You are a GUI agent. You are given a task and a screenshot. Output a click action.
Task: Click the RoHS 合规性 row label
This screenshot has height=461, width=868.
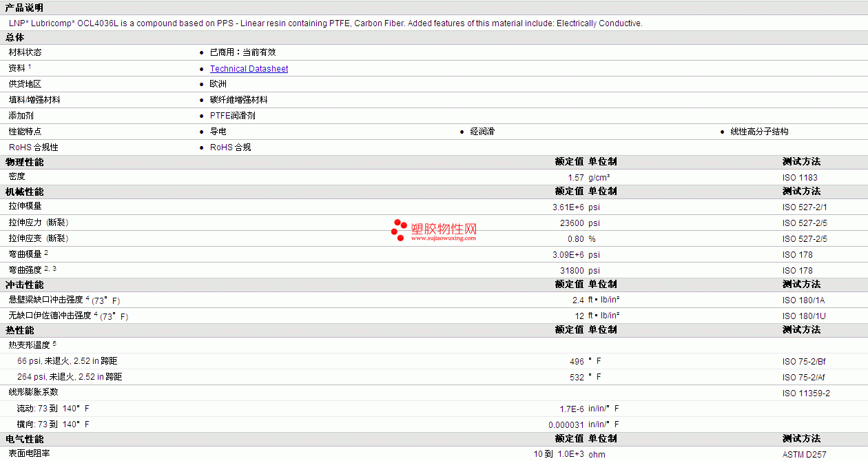point(34,147)
